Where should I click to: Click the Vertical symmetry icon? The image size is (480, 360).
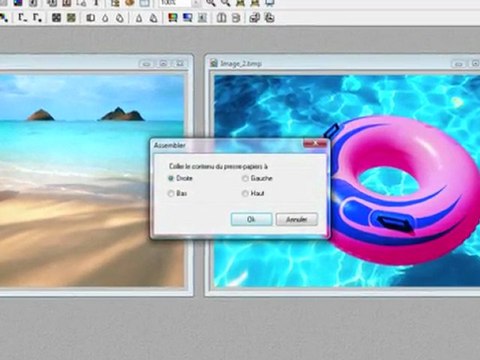click(236, 18)
